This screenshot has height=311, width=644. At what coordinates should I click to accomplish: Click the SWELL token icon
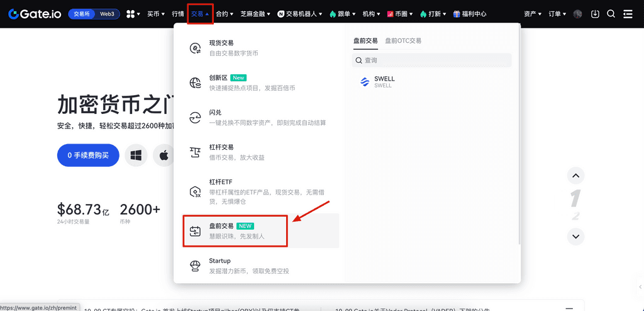[365, 82]
